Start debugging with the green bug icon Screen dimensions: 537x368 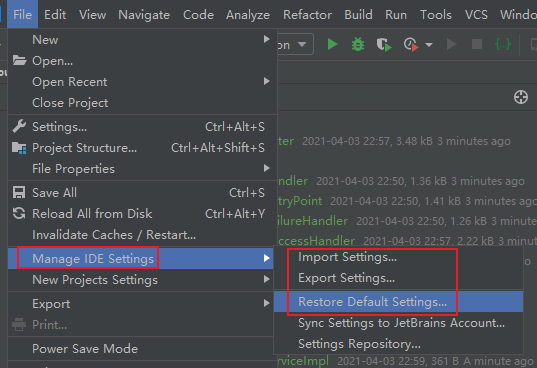pos(358,45)
